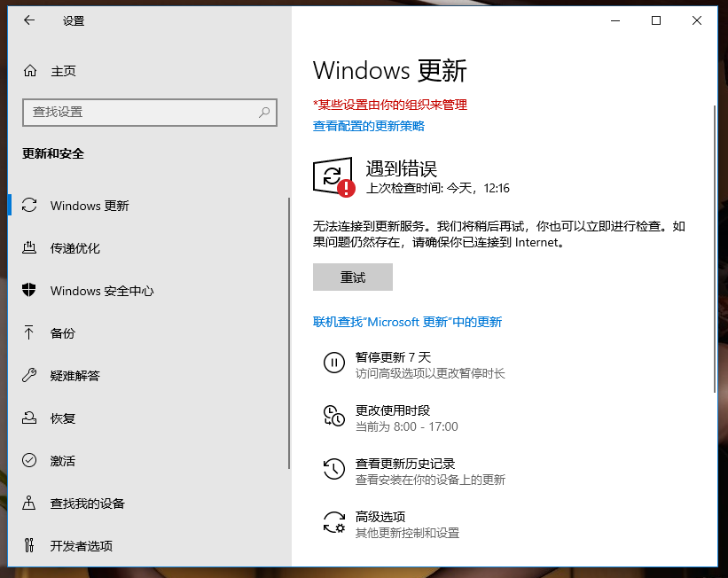
Task: Click the update error status icon
Action: [333, 178]
